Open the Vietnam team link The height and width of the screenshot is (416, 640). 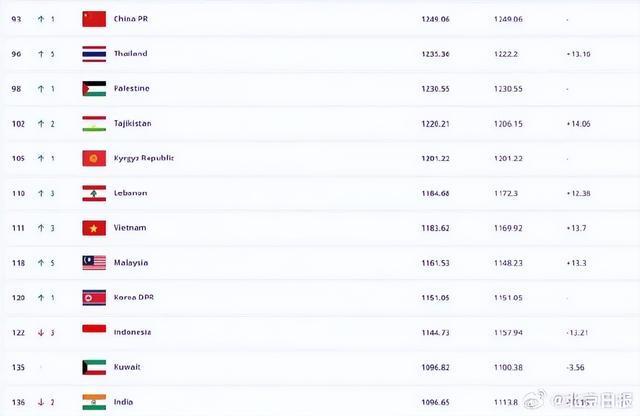[130, 228]
